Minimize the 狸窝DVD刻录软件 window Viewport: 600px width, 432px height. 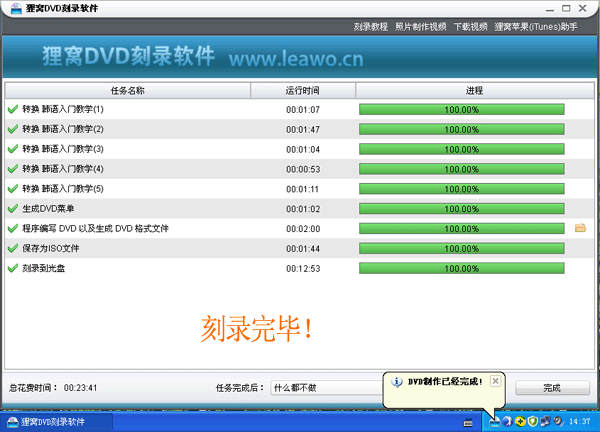click(550, 8)
